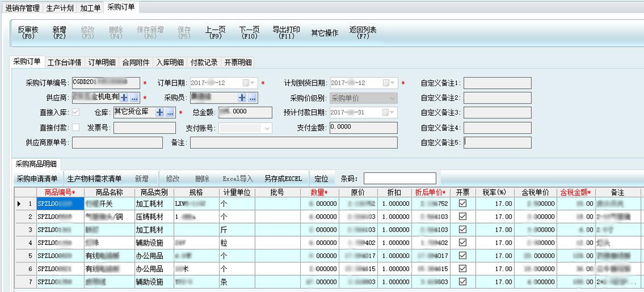Open the calendar icon of 计划到货日期
The width and height of the screenshot is (644, 292).
point(386,83)
